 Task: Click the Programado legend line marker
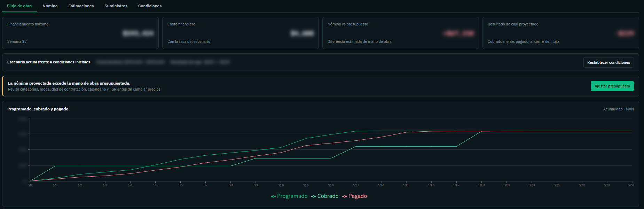(x=273, y=196)
